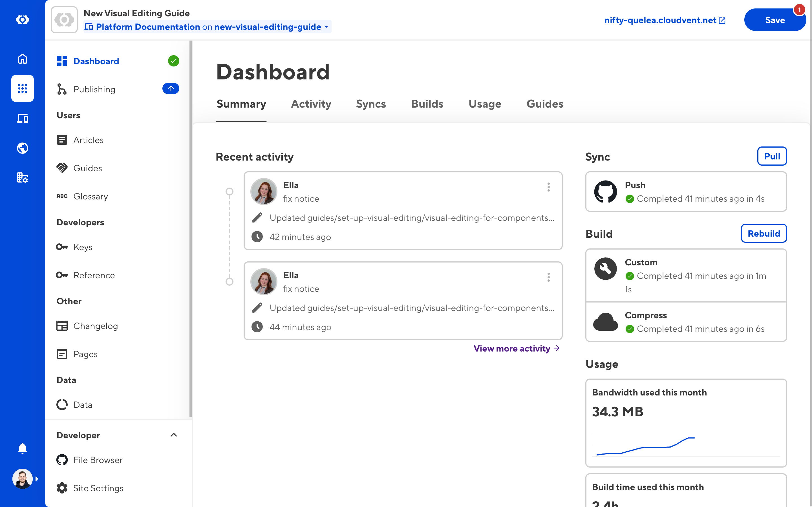Click the Rebuild button
812x507 pixels.
763,234
